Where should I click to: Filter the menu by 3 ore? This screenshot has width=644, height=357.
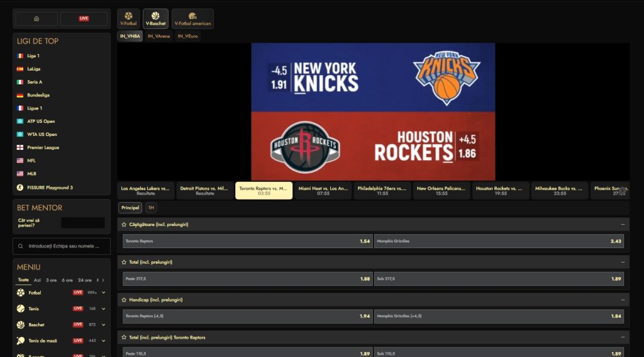(52, 281)
